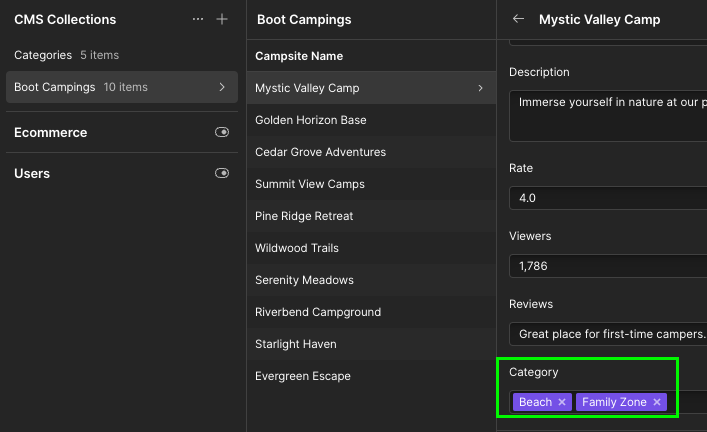This screenshot has width=707, height=432.
Task: Open the Mystic Valley Camp row chevron
Action: 481,88
